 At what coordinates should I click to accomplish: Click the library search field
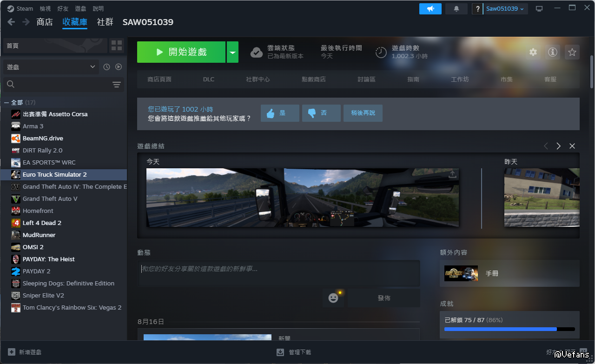click(57, 84)
